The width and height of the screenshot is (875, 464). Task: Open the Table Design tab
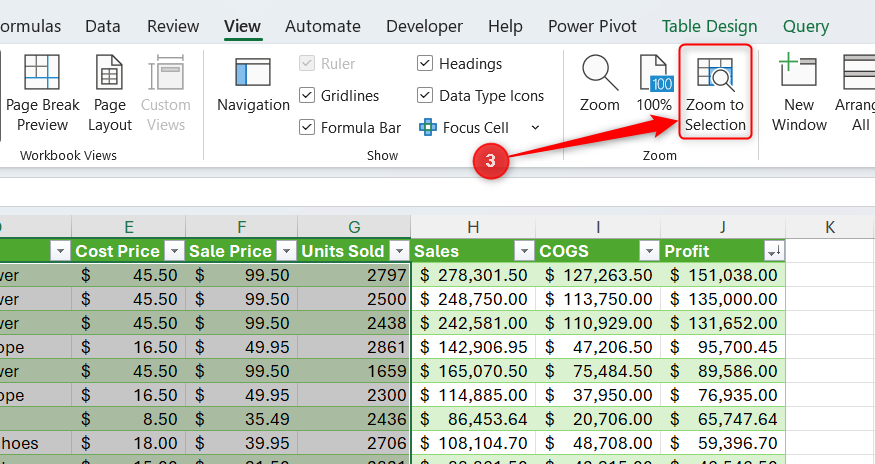[x=709, y=26]
